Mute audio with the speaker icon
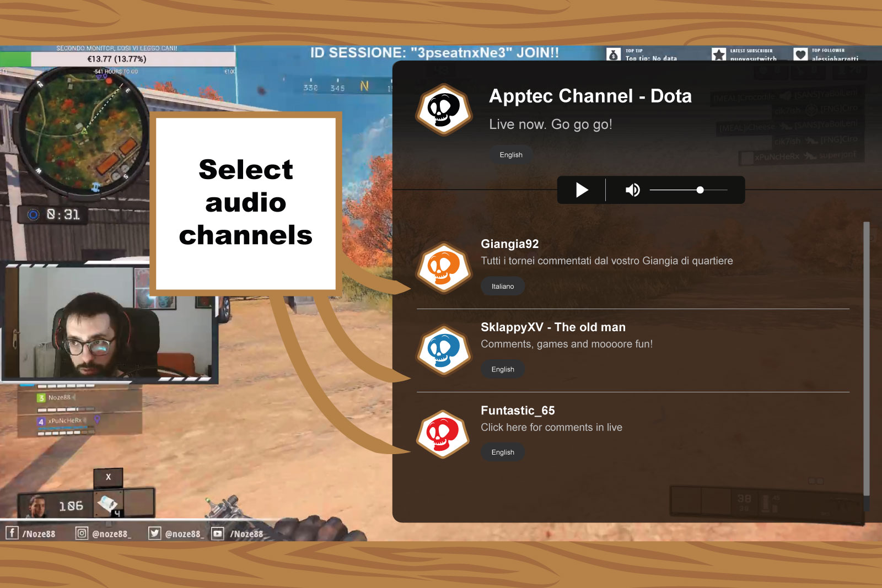Image resolution: width=882 pixels, height=588 pixels. [x=632, y=190]
